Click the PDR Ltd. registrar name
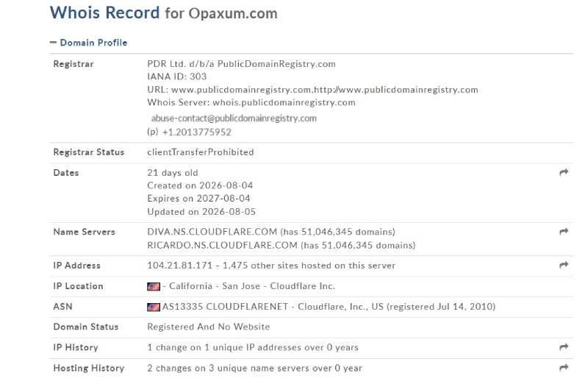 (241, 64)
